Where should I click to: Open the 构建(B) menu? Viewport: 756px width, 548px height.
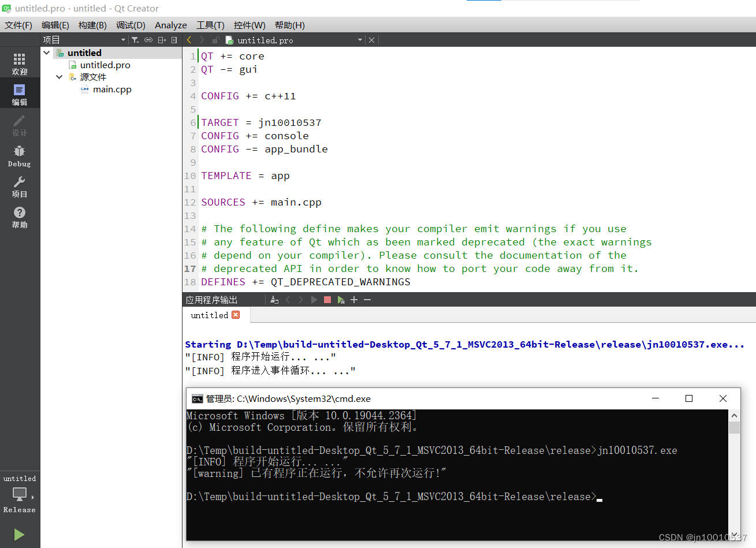click(92, 25)
